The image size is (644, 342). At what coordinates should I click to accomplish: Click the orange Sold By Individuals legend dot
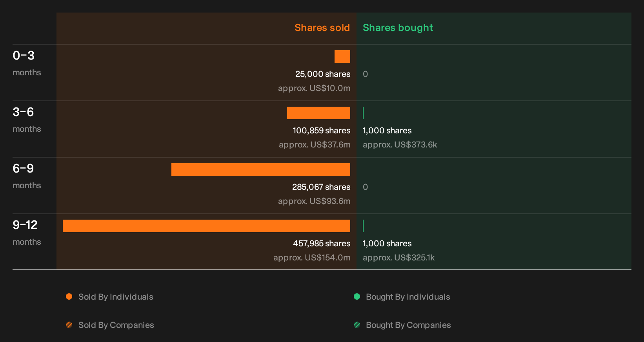click(x=69, y=297)
